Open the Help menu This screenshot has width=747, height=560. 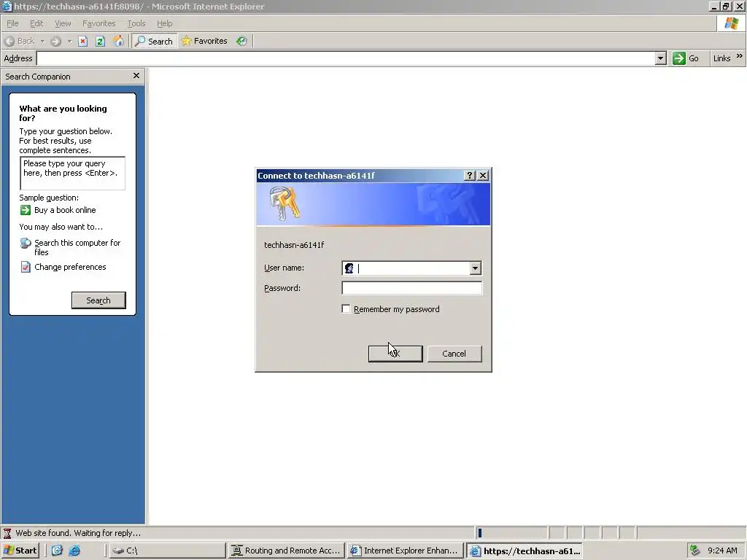(164, 23)
